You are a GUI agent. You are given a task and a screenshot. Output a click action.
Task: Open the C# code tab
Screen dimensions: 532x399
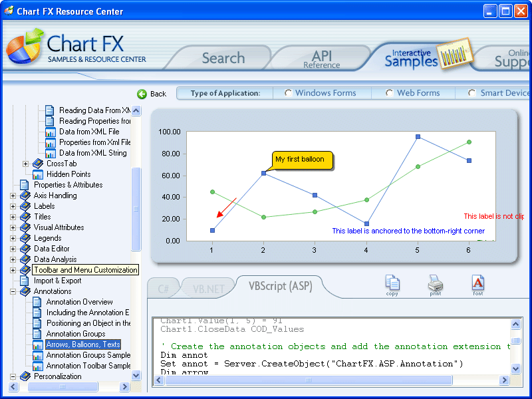[163, 288]
